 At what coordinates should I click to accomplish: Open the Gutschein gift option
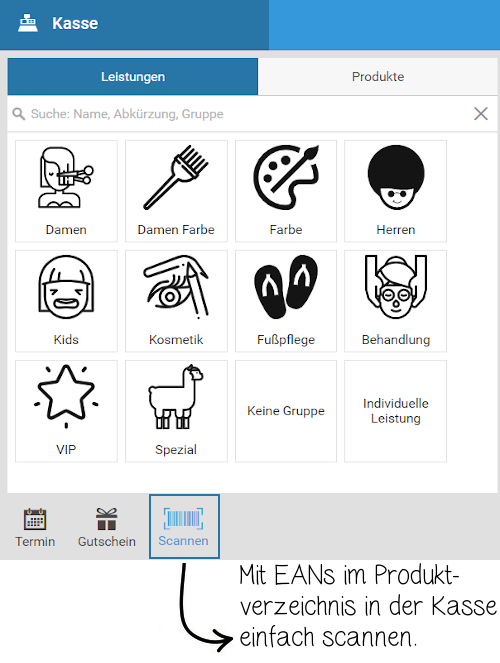click(x=107, y=527)
